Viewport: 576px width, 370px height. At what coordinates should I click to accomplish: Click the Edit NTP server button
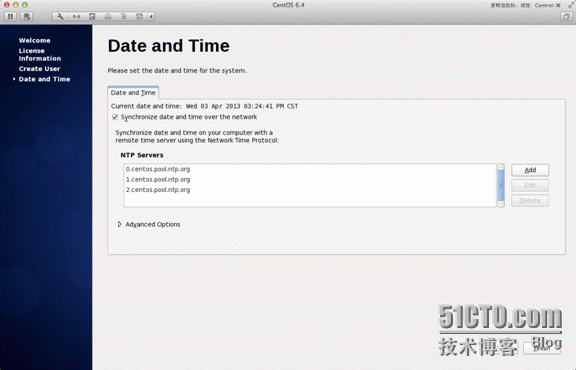click(x=530, y=185)
